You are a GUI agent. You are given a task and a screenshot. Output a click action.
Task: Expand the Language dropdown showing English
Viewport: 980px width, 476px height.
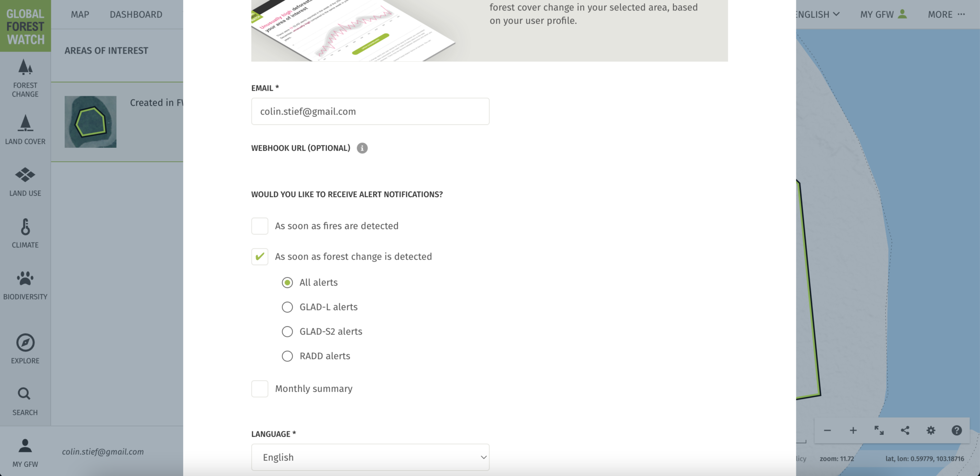click(370, 457)
